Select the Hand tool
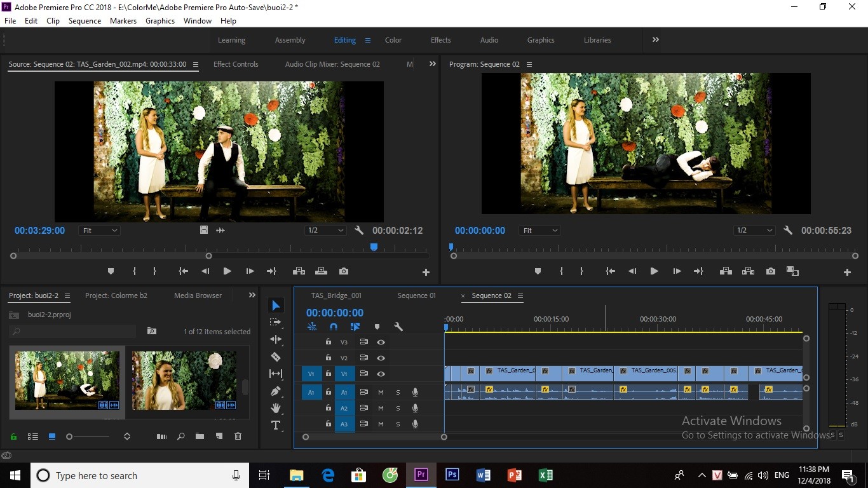 coord(275,408)
